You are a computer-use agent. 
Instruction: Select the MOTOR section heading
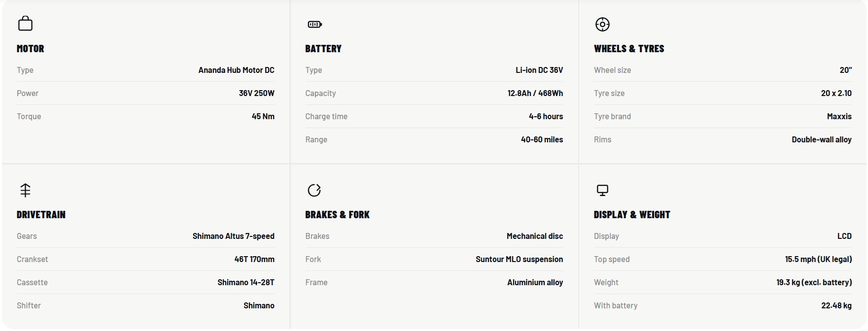click(31, 49)
